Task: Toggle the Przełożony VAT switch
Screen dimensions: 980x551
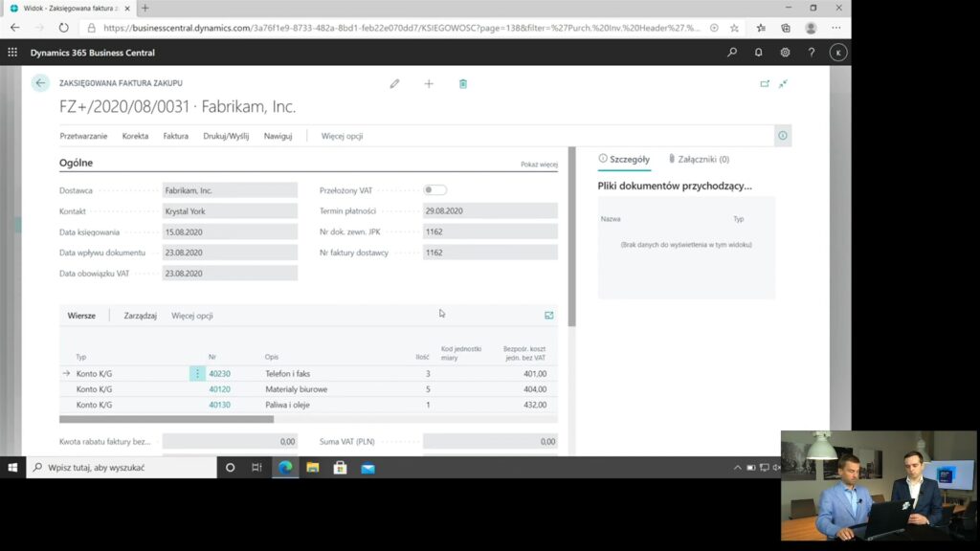Action: click(x=434, y=190)
